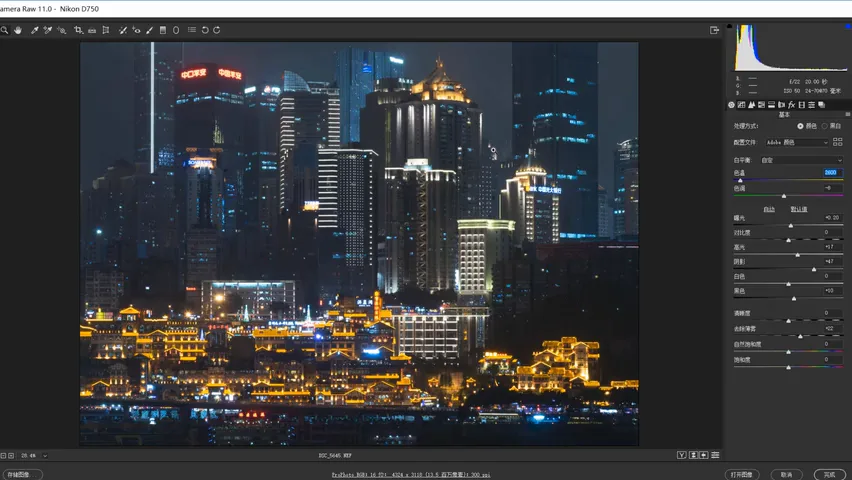Open the Basic panel tab icon
Viewport: 852px width, 480px height.
click(x=731, y=105)
